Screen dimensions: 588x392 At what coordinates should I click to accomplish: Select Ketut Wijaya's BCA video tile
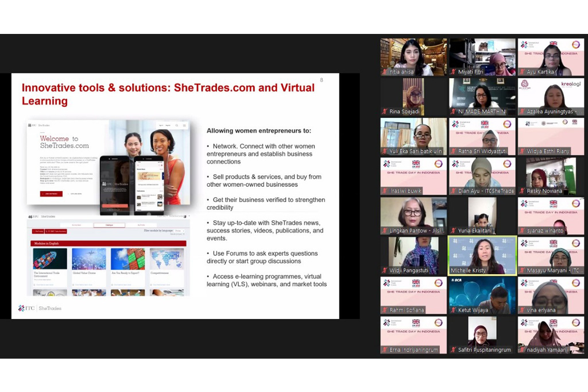click(482, 295)
